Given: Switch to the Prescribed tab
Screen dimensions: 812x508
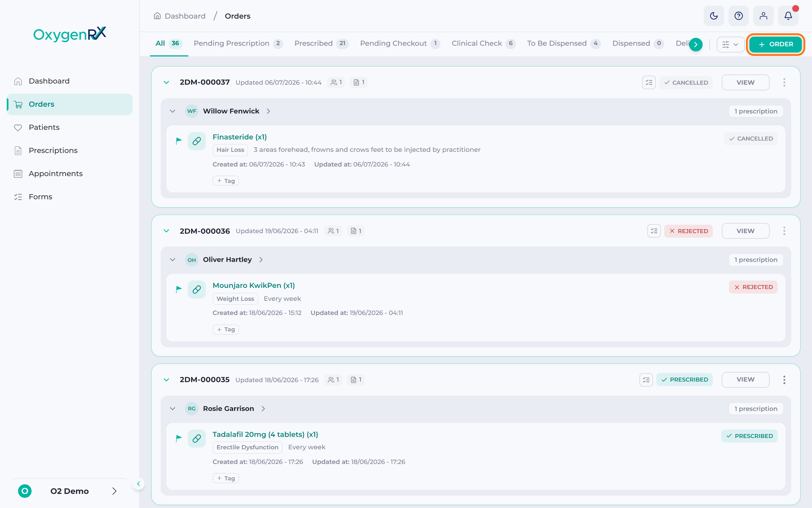Looking at the screenshot, I should (x=321, y=43).
